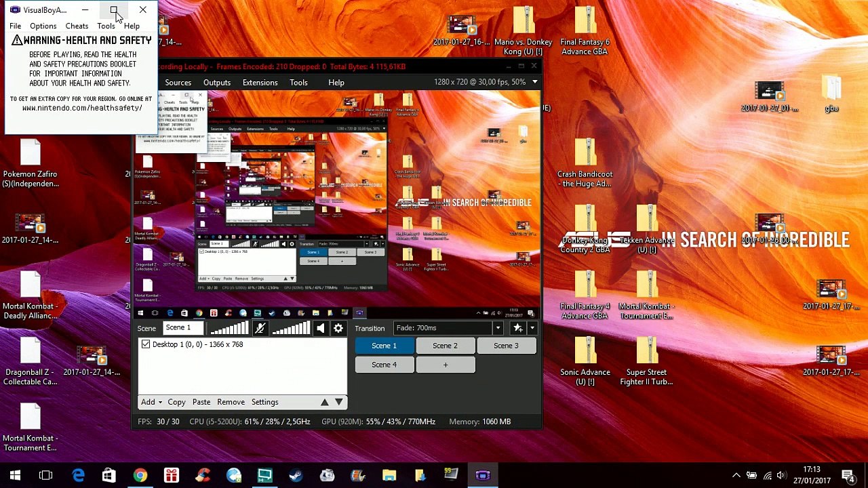Move source down with the down arrow

(339, 402)
